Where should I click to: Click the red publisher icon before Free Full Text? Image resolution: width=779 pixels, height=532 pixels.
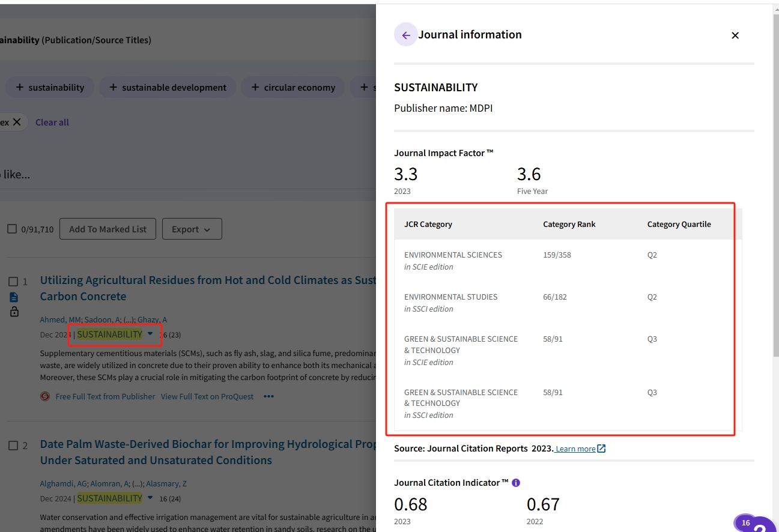tap(45, 396)
